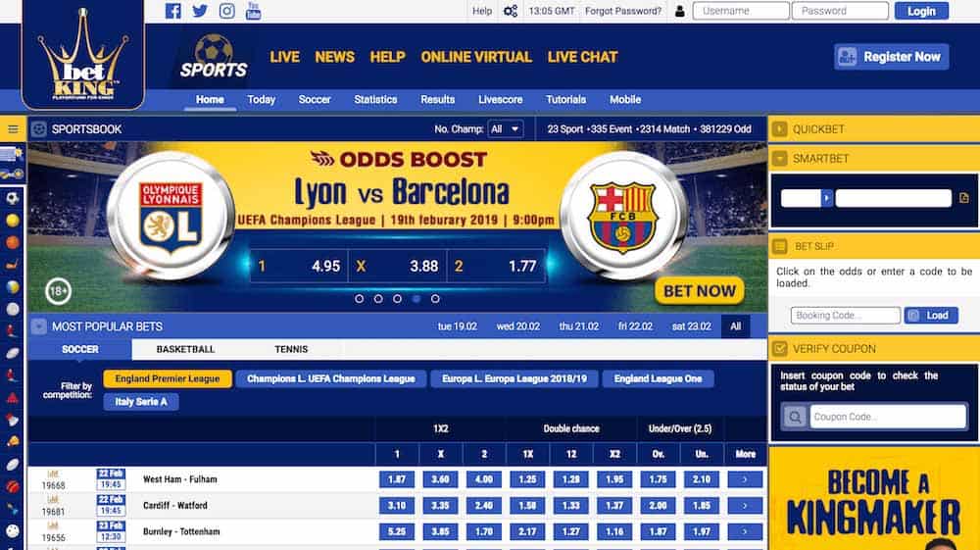The width and height of the screenshot is (980, 550).
Task: Click the Load booking code button
Action: pos(931,316)
